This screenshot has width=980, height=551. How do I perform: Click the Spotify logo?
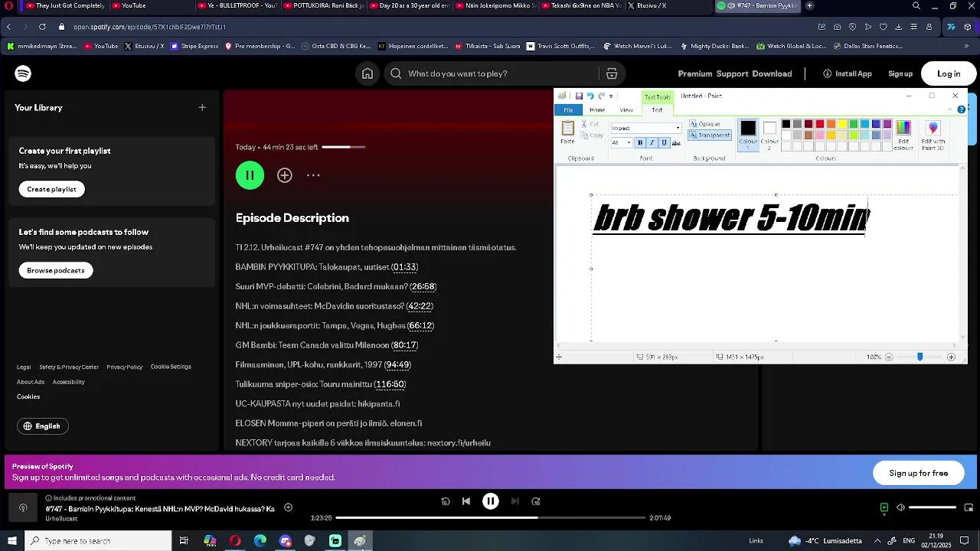tap(23, 73)
